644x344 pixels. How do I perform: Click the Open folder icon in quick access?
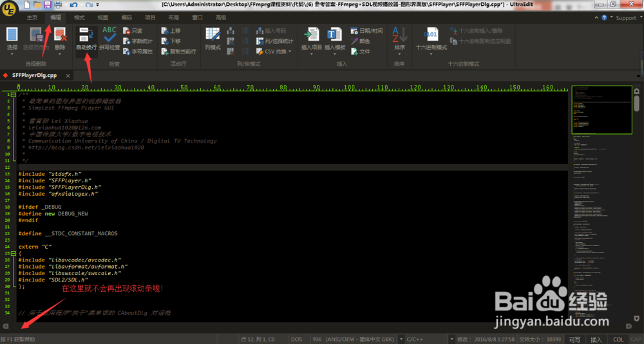37,5
